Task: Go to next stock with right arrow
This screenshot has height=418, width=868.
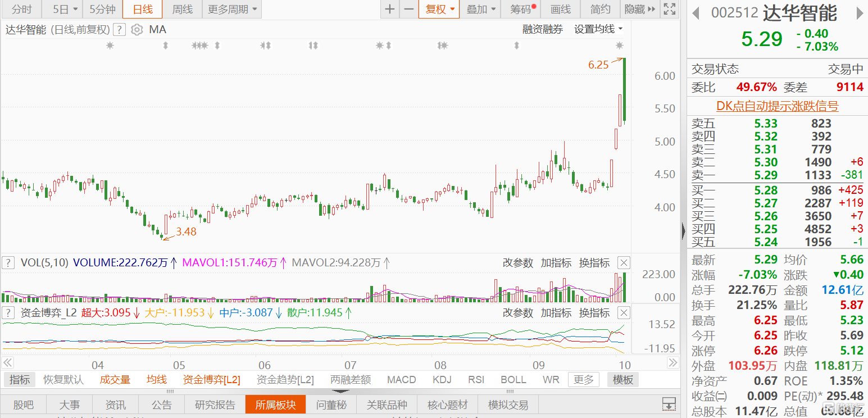Action: point(859,12)
